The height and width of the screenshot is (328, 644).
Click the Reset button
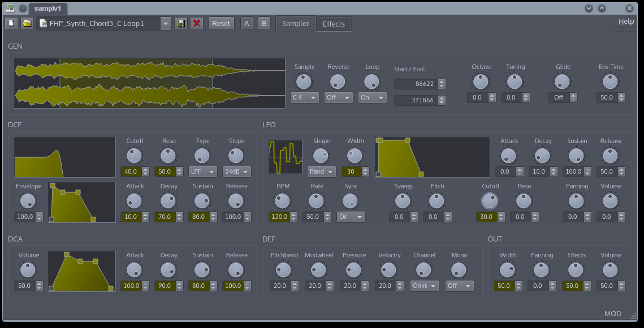pos(221,23)
